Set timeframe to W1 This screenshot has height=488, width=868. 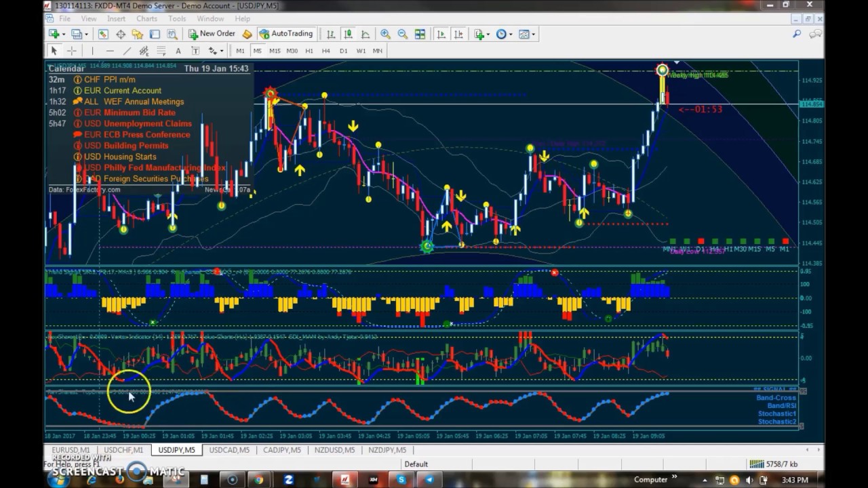[x=361, y=51]
